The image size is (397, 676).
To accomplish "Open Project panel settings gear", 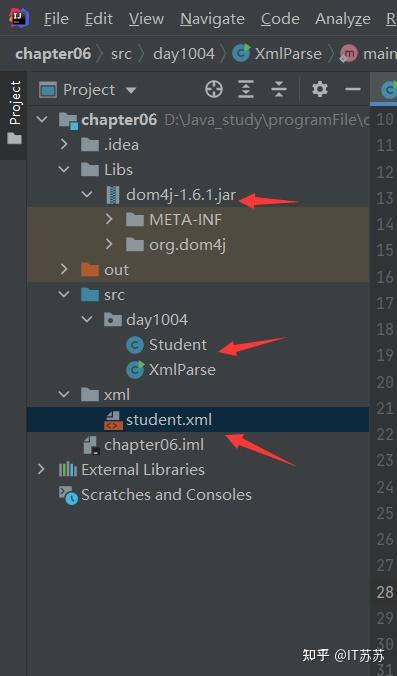I will click(x=319, y=89).
